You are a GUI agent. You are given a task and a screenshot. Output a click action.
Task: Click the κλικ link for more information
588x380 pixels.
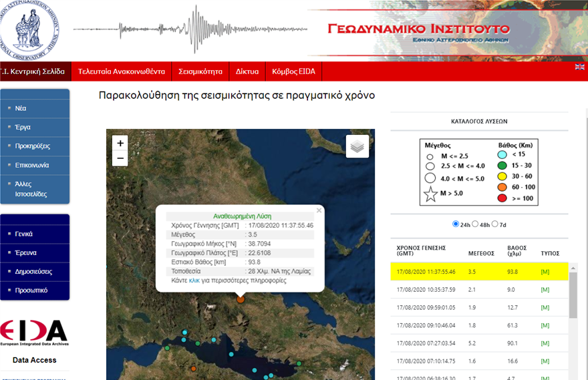pos(194,280)
